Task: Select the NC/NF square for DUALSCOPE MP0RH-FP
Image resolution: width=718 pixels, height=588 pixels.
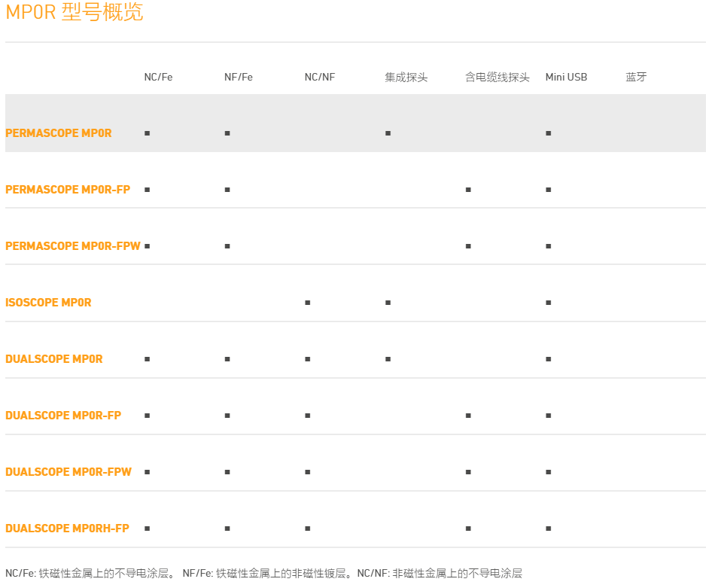Action: [306, 529]
